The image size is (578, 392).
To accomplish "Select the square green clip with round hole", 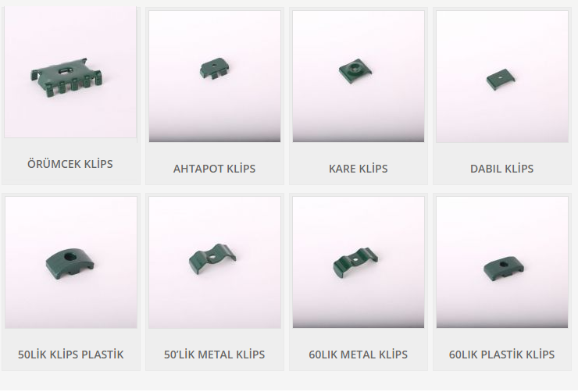I will (355, 71).
